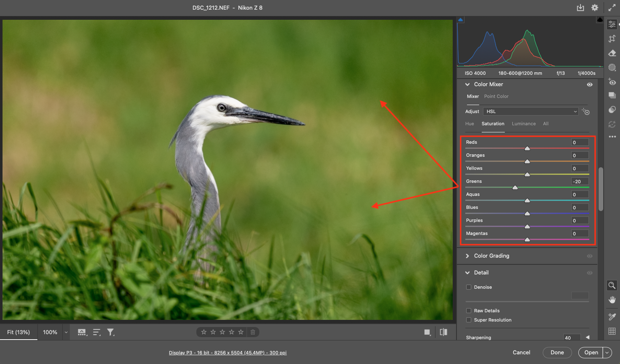The height and width of the screenshot is (364, 620).
Task: Pick the Hand pan tool
Action: (612, 300)
